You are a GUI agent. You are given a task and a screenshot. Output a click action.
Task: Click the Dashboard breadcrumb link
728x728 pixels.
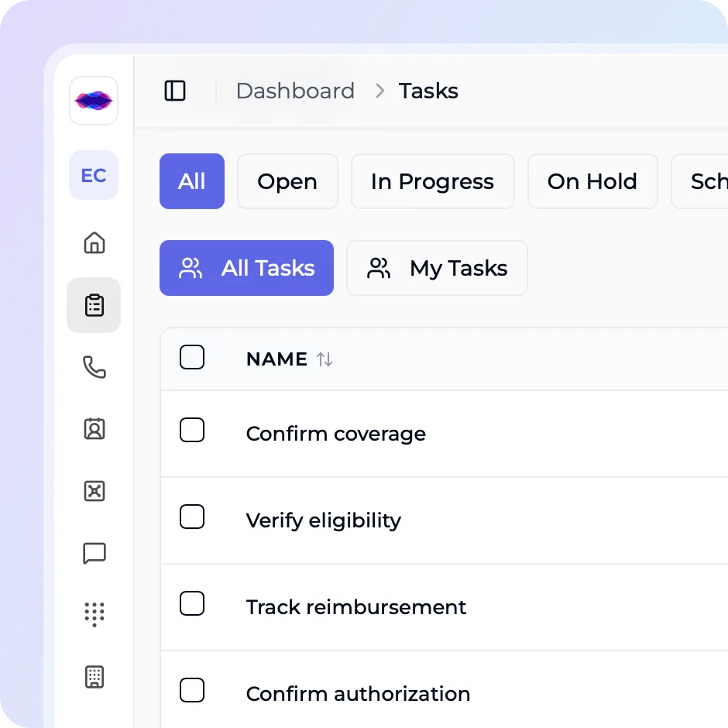click(295, 91)
